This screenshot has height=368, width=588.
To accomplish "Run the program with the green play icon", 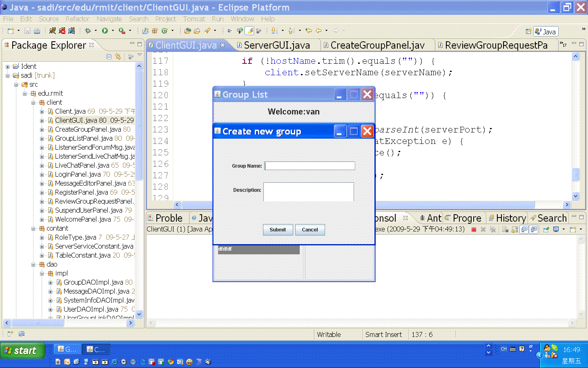I will [105, 31].
